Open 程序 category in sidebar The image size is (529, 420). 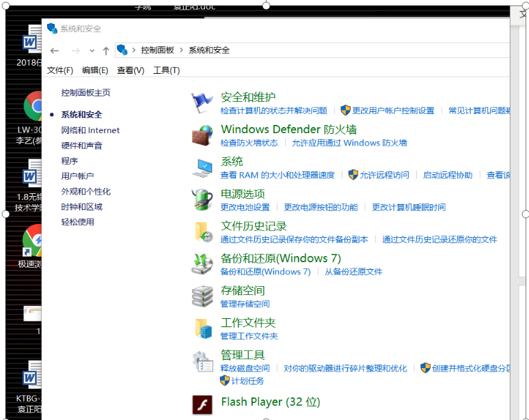coord(70,160)
